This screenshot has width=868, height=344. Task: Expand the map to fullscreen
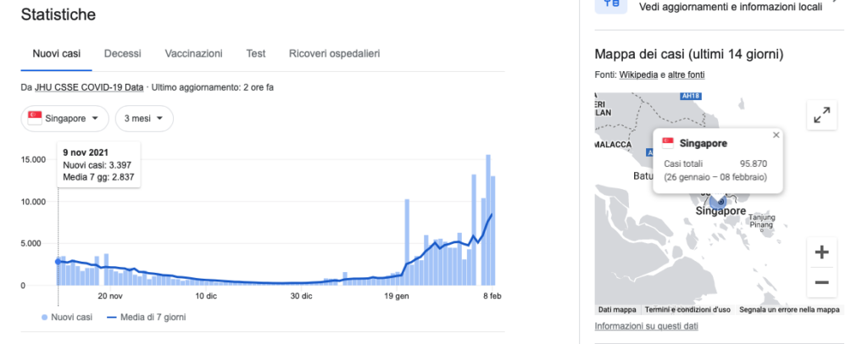[821, 116]
